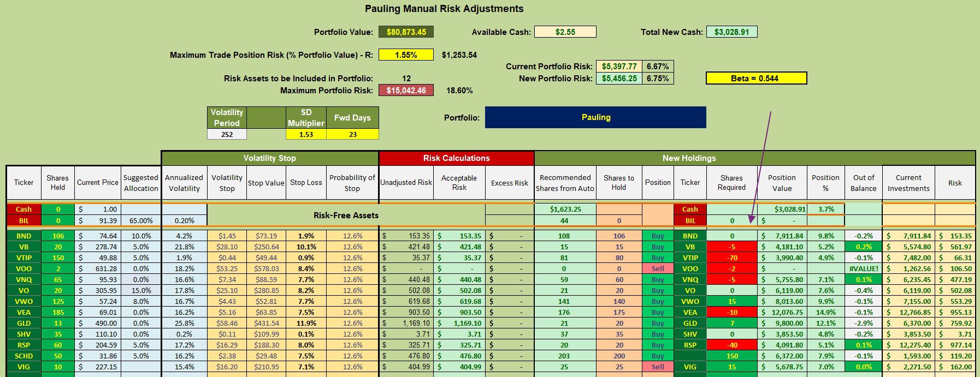Click the Volatility Period value 252

coord(227,134)
